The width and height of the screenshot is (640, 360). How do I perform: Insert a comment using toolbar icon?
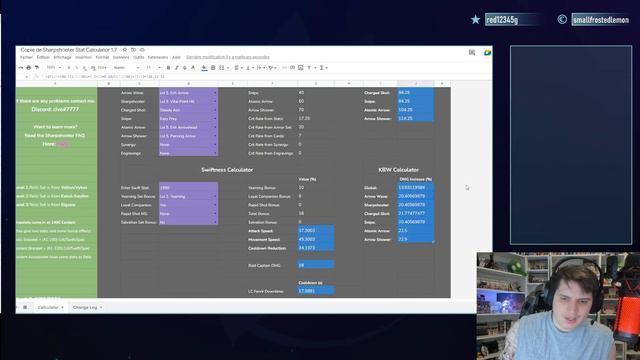[293, 68]
